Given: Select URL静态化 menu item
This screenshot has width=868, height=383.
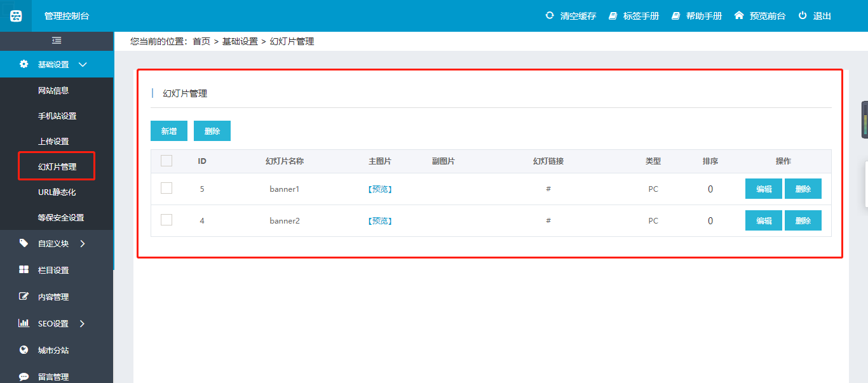Looking at the screenshot, I should point(57,192).
